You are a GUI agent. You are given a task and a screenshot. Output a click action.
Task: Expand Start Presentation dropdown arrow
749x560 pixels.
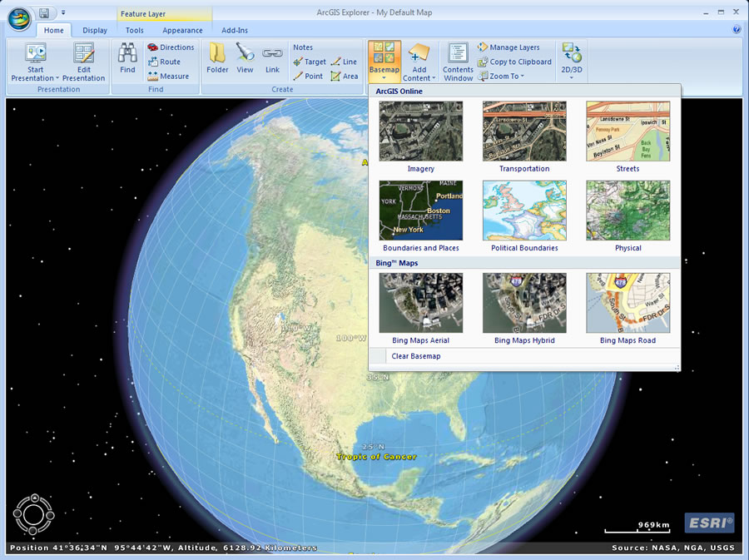coord(57,78)
